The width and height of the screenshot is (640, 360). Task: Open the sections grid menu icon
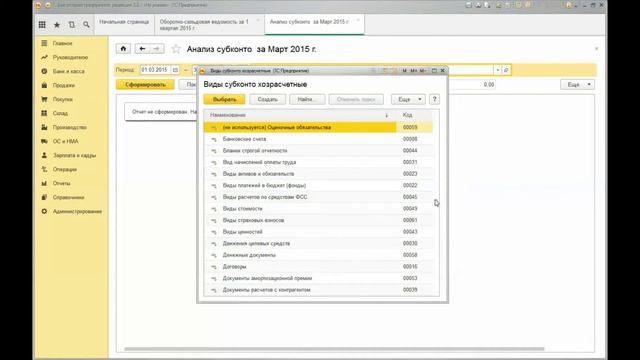coord(42,25)
